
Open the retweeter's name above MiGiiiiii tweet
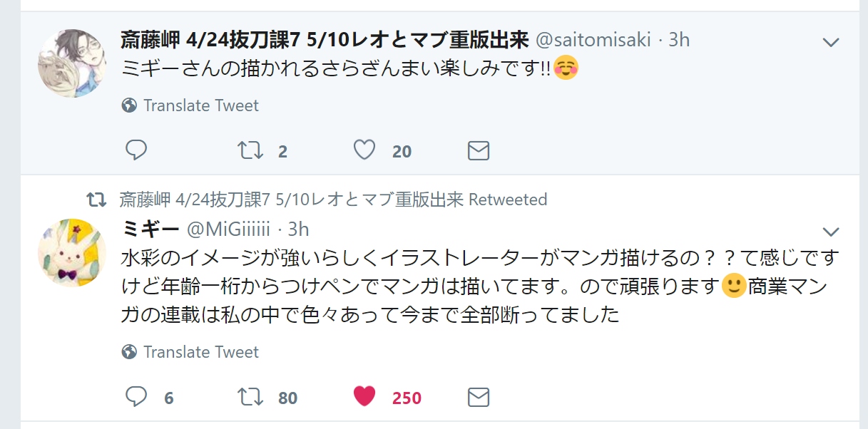[291, 199]
